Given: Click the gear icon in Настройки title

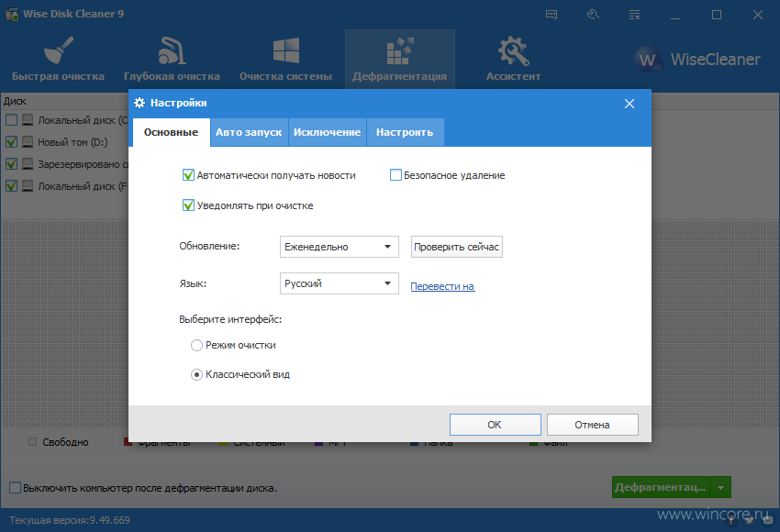Looking at the screenshot, I should coord(139,103).
